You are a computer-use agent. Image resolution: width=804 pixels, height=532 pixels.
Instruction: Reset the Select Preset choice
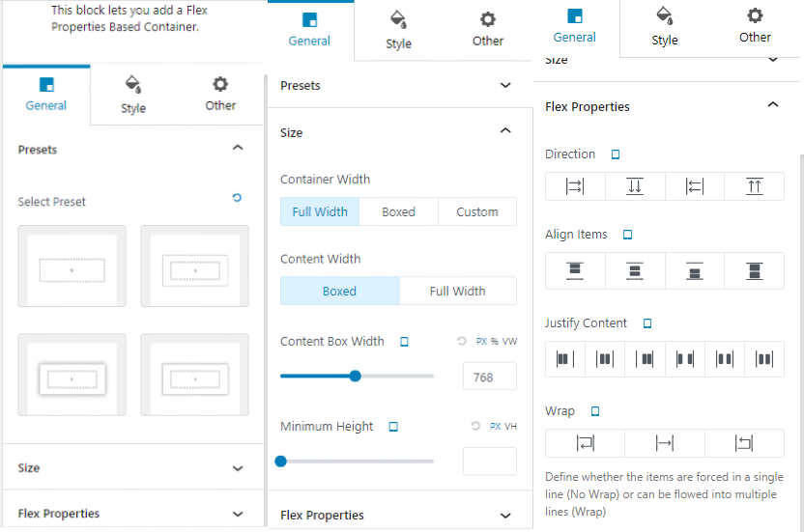point(237,198)
